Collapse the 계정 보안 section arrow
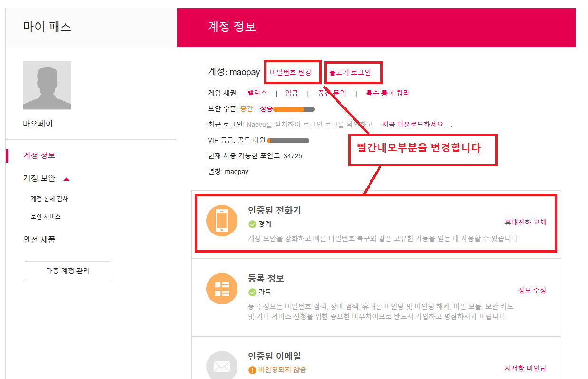 pos(66,179)
